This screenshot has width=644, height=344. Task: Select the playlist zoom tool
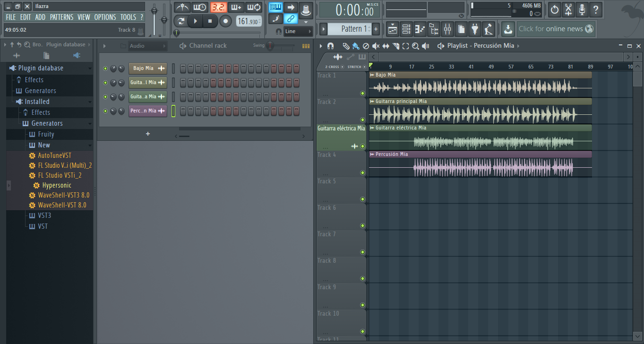click(x=415, y=46)
